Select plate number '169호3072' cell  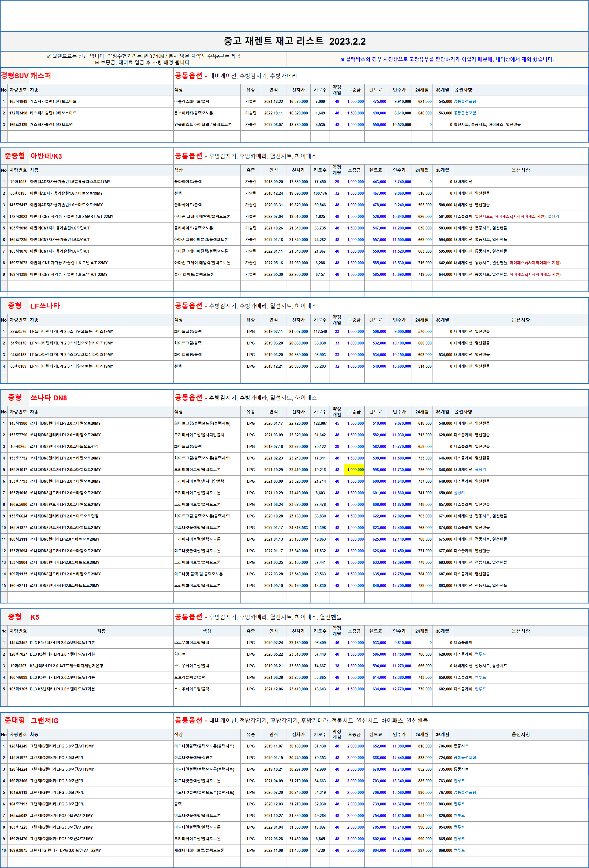pyautogui.click(x=18, y=263)
